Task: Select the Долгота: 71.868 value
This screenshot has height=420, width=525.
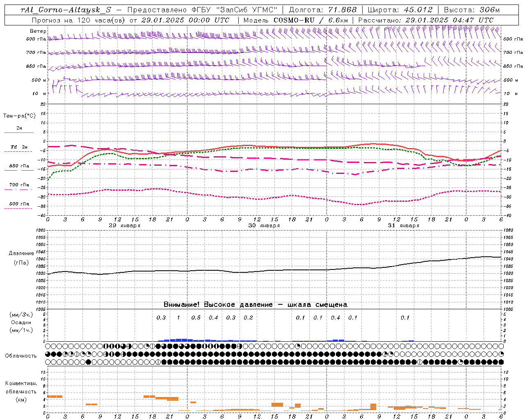Action: (x=323, y=10)
